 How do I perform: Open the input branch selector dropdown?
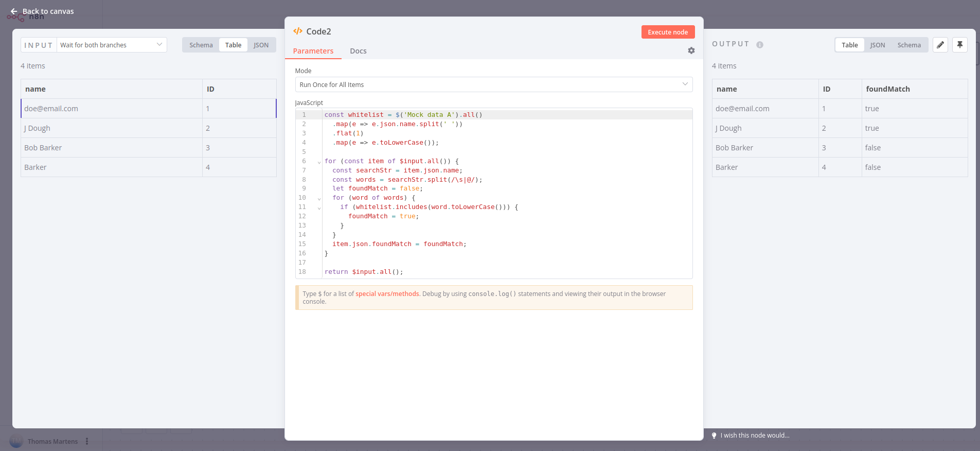[112, 45]
